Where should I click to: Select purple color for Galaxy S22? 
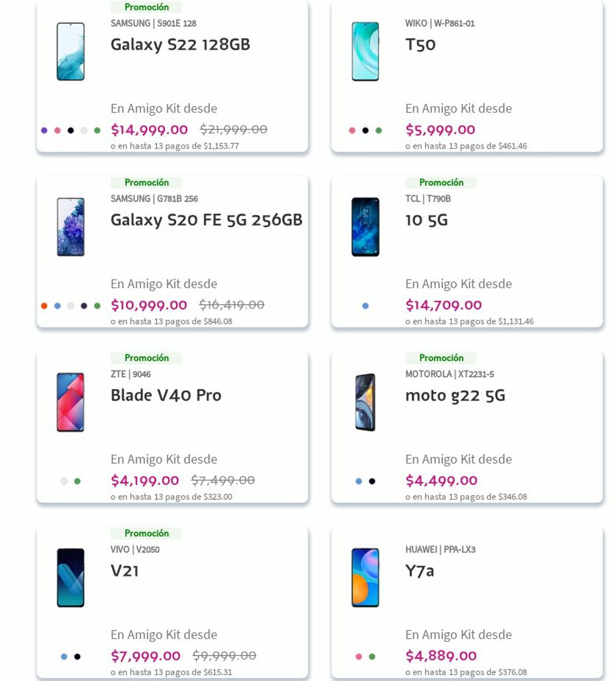pos(44,131)
